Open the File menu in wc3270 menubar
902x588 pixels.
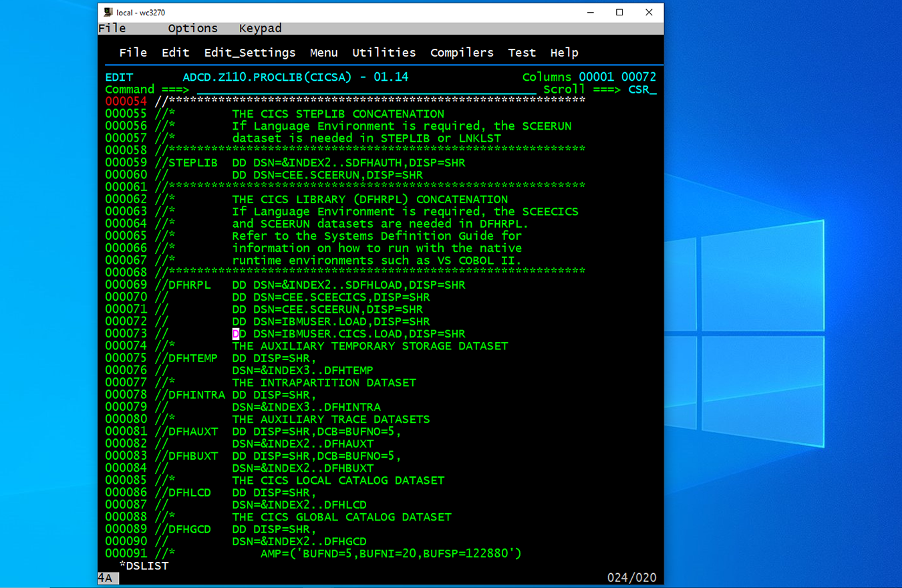[x=112, y=28]
